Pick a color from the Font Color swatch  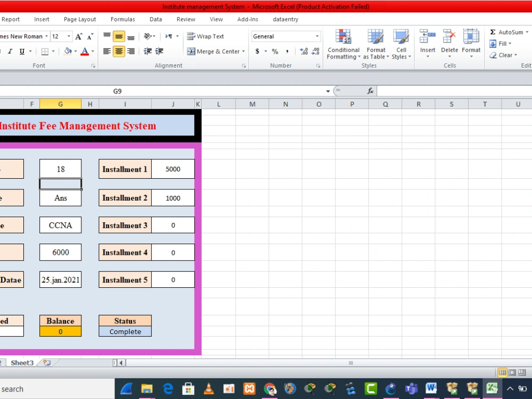click(x=85, y=52)
